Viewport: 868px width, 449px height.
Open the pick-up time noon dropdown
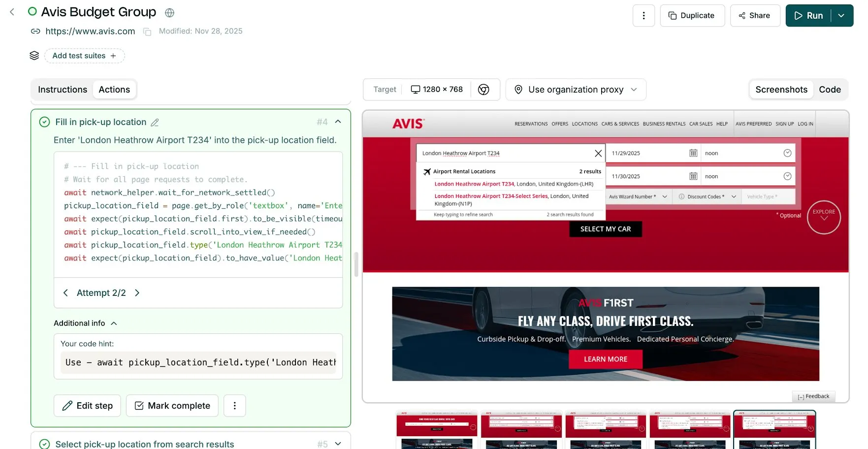click(748, 153)
